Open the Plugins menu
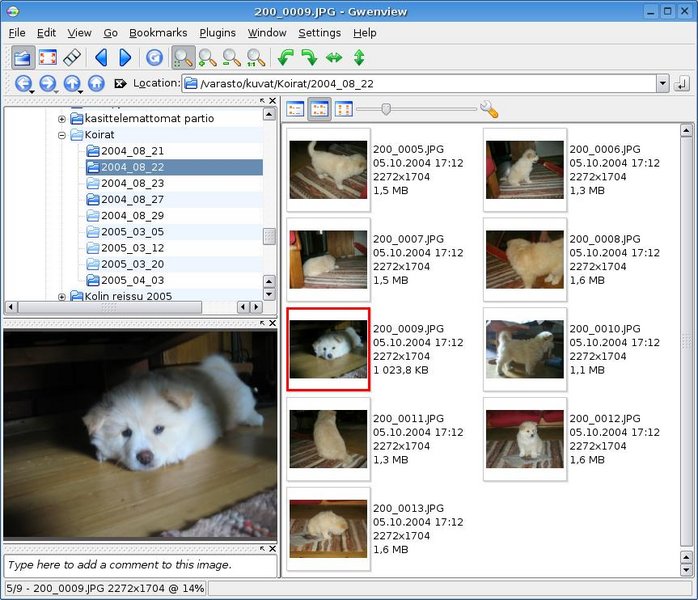The image size is (698, 600). (217, 33)
